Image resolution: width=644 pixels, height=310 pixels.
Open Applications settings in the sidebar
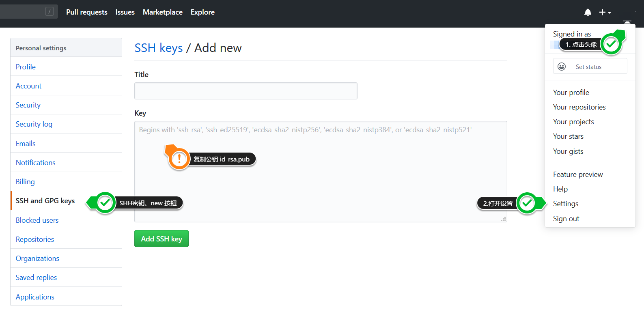(66, 297)
